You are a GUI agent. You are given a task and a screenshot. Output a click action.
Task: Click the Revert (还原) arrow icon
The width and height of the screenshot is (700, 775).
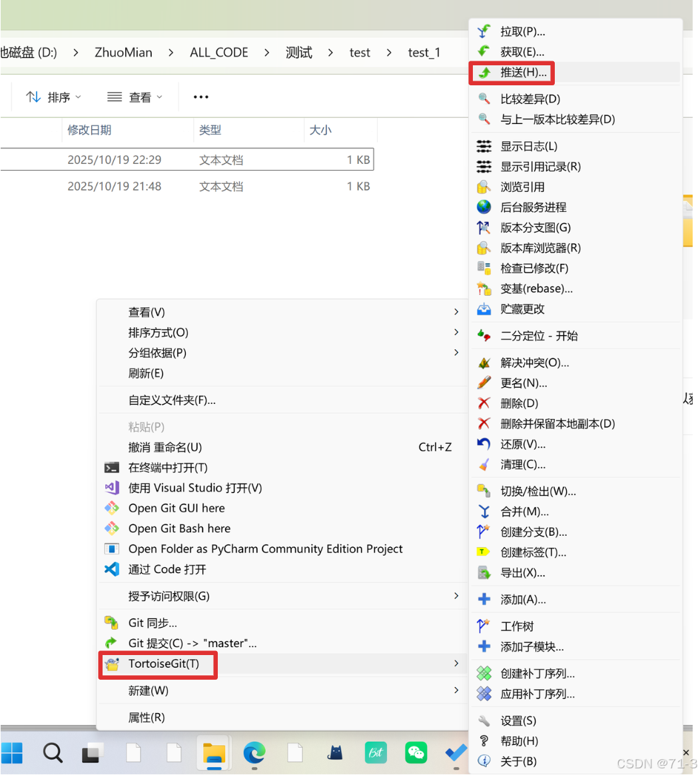(484, 444)
